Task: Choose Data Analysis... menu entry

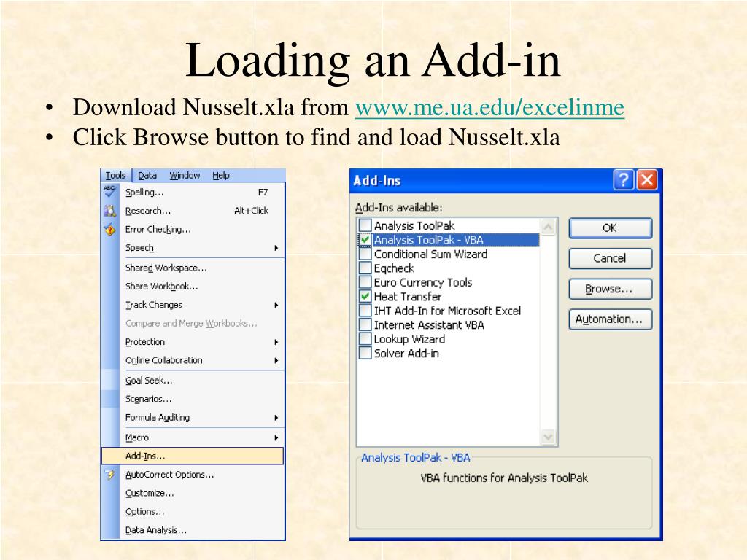Action: click(193, 530)
